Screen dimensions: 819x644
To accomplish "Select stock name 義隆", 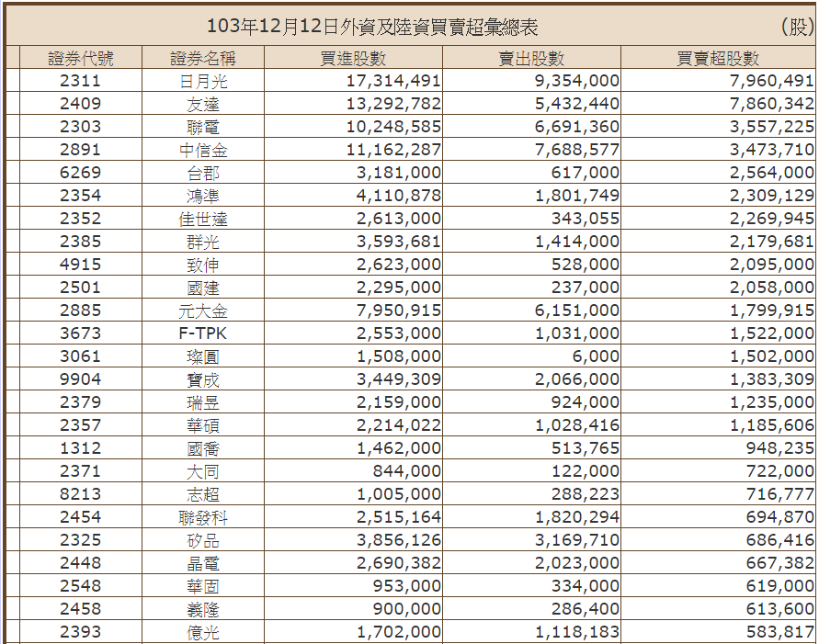I will point(203,610).
